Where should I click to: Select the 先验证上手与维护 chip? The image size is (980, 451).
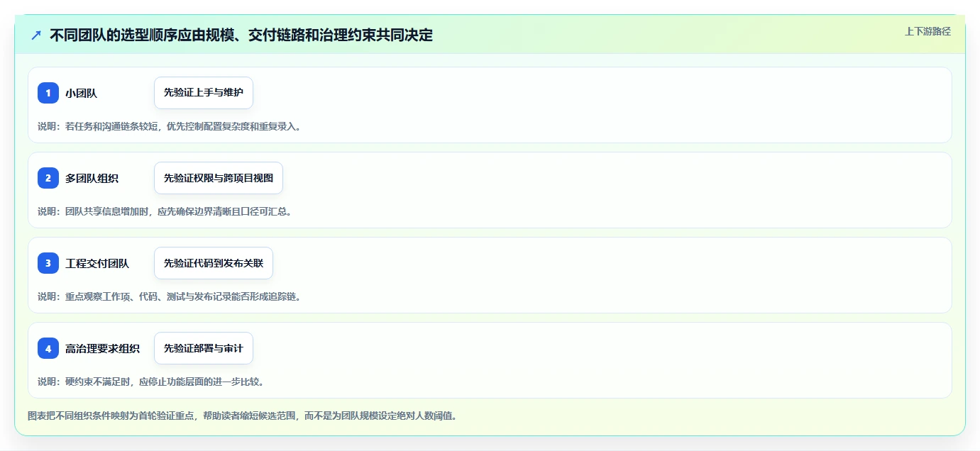(204, 93)
